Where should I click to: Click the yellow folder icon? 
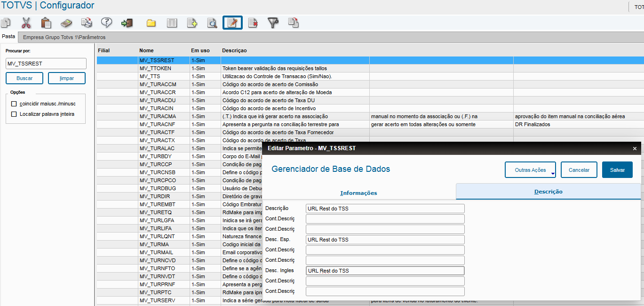point(151,23)
